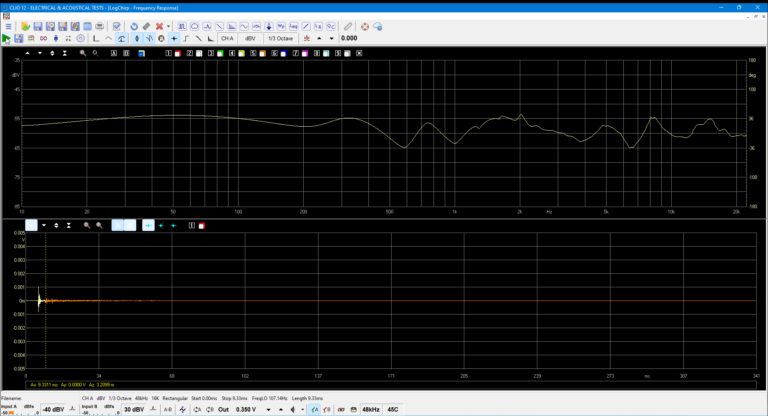Click the red overlay color swatch for curve 1
This screenshot has width=768, height=416.
[x=177, y=52]
